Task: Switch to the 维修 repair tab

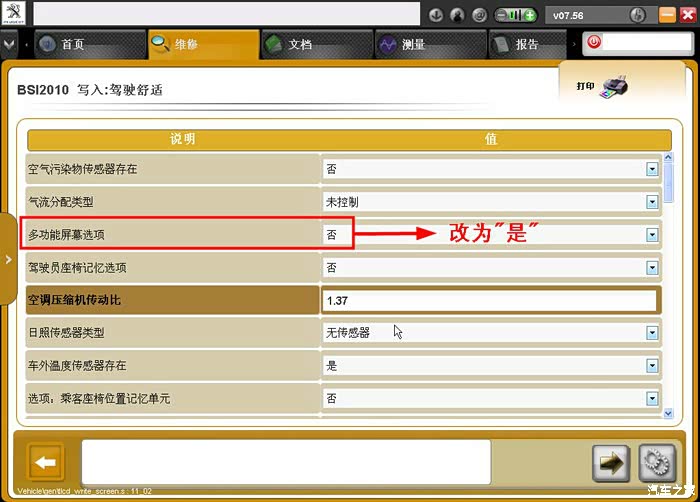Action: [204, 44]
